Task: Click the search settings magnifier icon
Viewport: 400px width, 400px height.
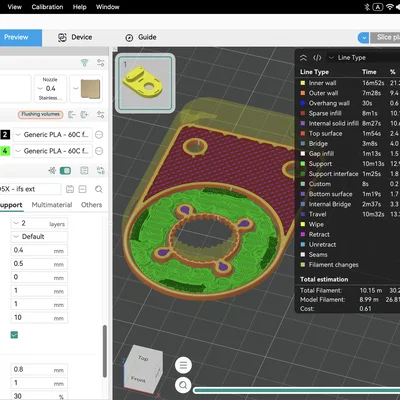Action: (99, 189)
